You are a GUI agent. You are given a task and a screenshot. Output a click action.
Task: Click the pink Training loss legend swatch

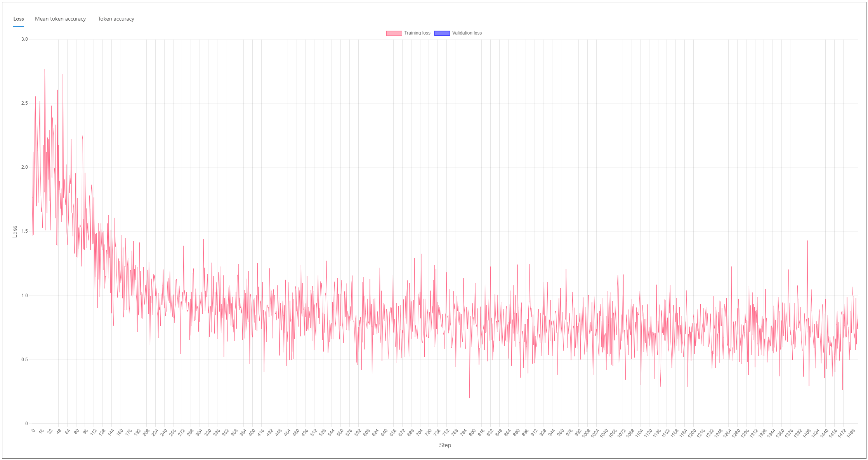click(394, 33)
